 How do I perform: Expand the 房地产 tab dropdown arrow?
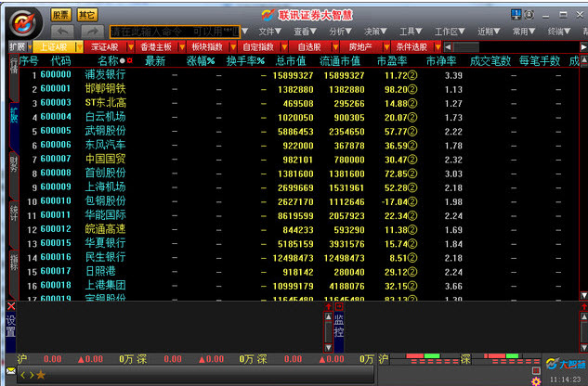click(386, 46)
